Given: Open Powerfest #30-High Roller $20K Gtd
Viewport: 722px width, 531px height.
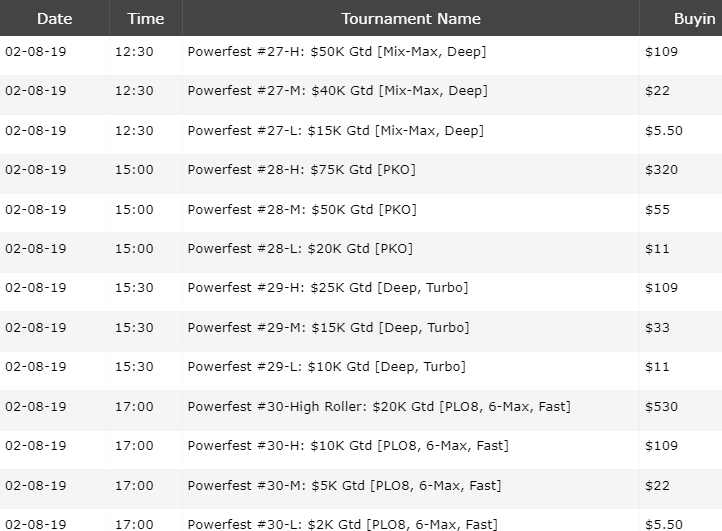Looking at the screenshot, I should coord(379,407).
